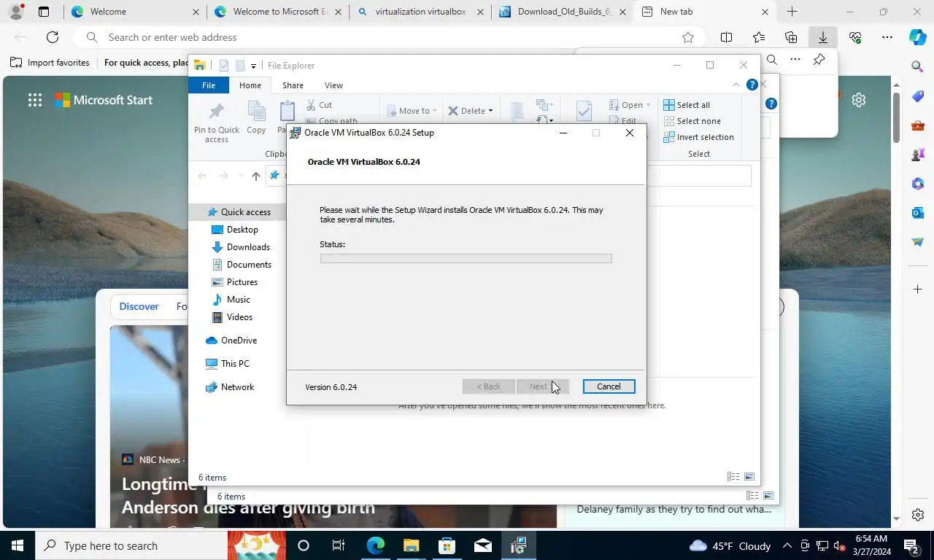Click the taskbar search box
The height and width of the screenshot is (560, 934).
[131, 545]
